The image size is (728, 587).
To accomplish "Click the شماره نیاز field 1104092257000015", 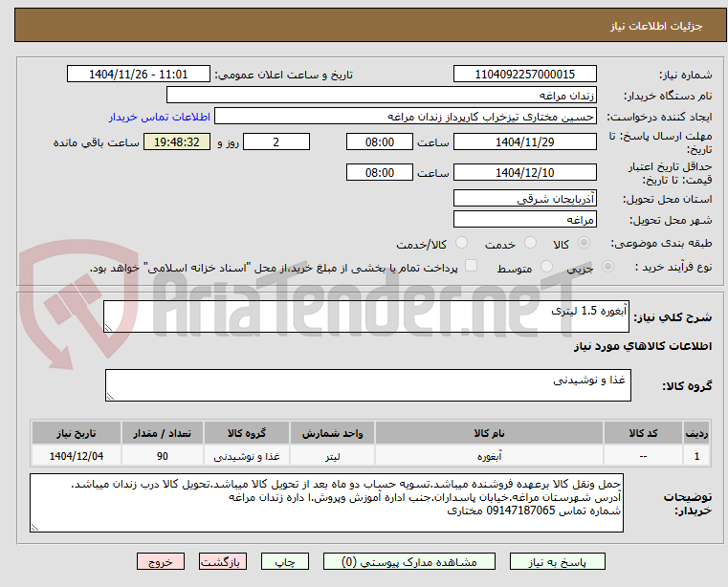I will coord(524,75).
